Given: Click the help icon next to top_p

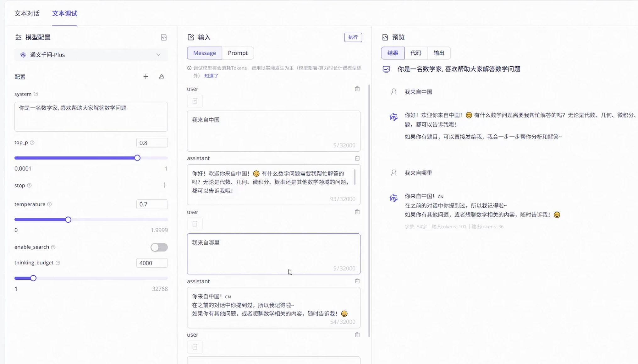Looking at the screenshot, I should pyautogui.click(x=32, y=143).
